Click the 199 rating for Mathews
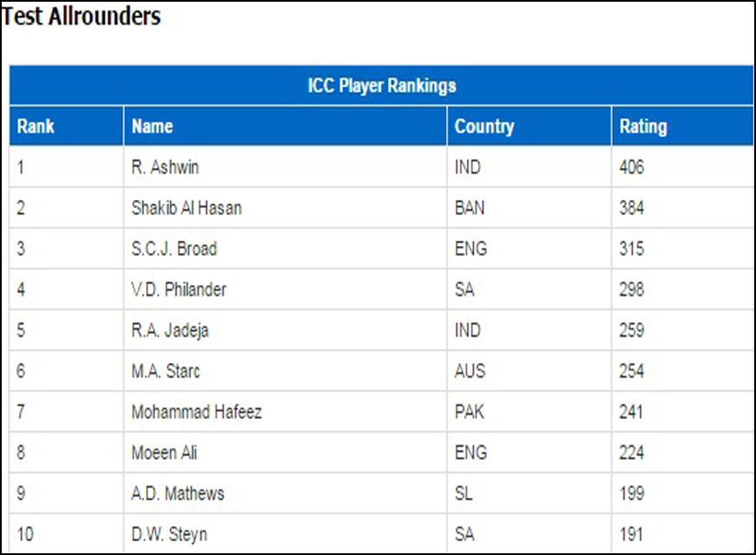This screenshot has width=756, height=555. [631, 494]
